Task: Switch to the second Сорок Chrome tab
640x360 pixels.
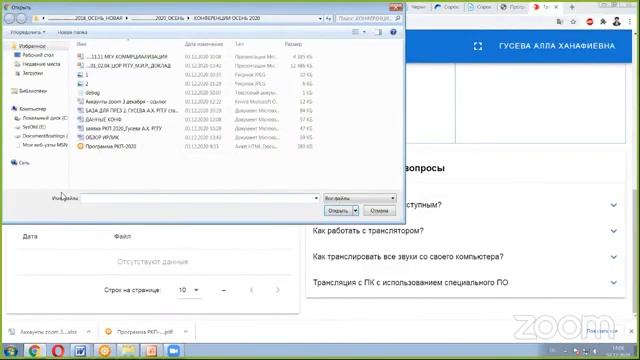Action: (481, 7)
